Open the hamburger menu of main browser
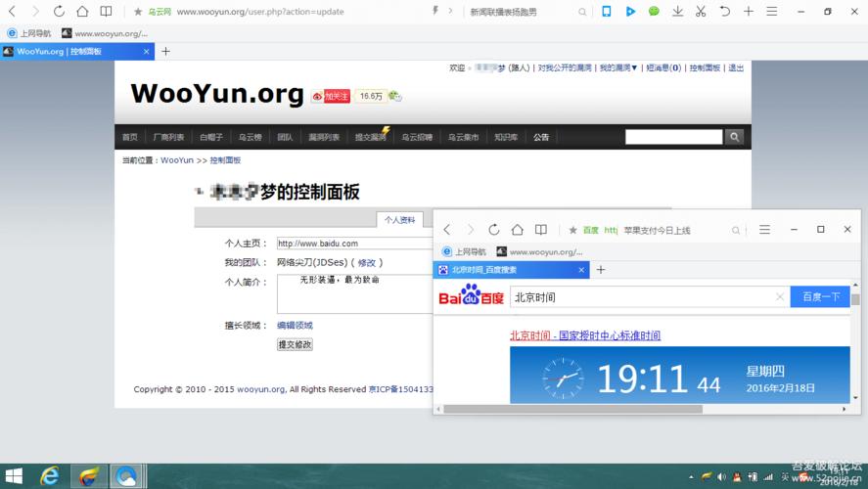The height and width of the screenshot is (489, 868). click(x=772, y=11)
